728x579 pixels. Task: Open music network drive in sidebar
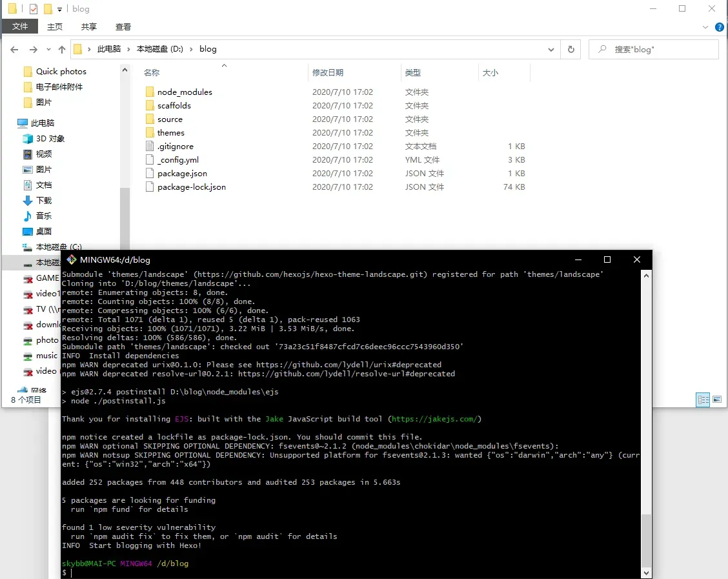point(41,356)
